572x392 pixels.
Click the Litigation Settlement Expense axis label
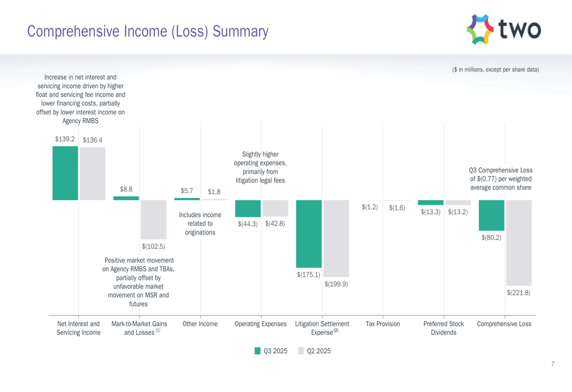(x=322, y=328)
